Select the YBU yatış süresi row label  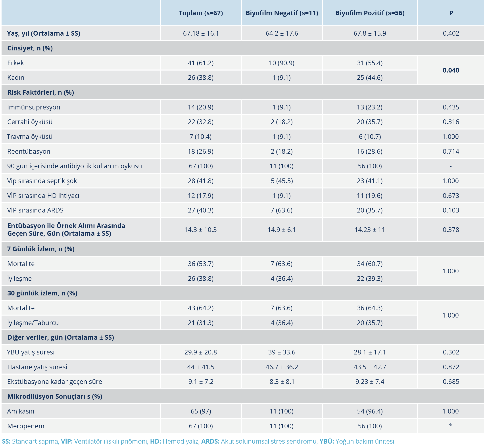coord(31,352)
